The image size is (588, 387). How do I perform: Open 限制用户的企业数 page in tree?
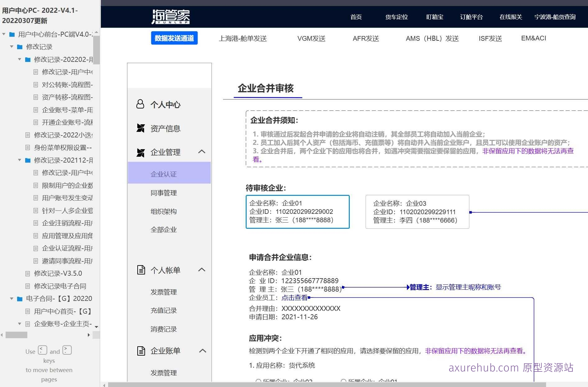coord(67,186)
